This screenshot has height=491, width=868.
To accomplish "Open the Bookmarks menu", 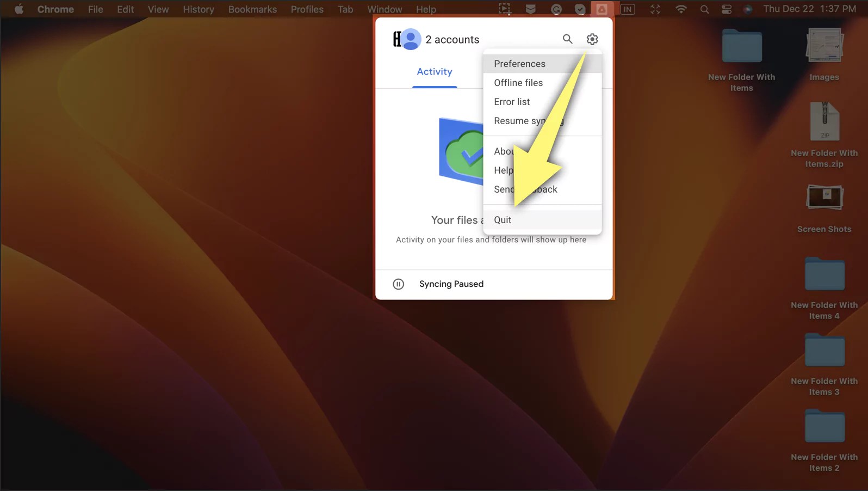I will 252,9.
